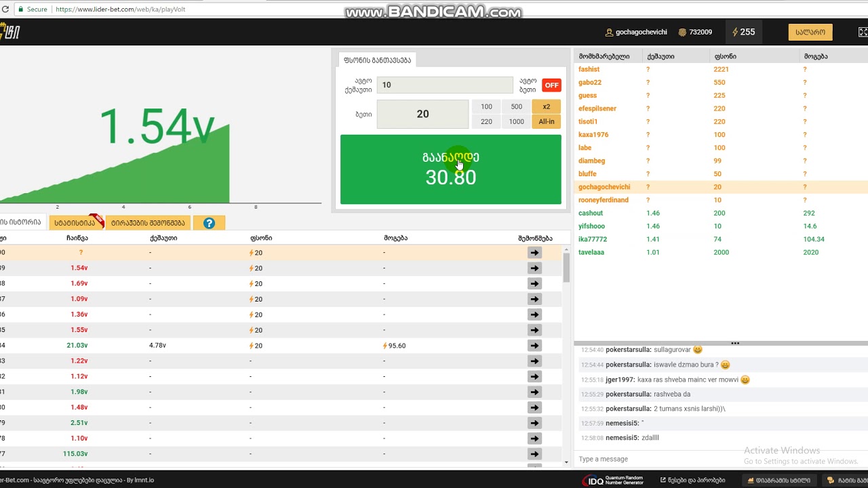Click the check arrow for 1.69v round
Screen dimensions: 868x488
click(534, 284)
